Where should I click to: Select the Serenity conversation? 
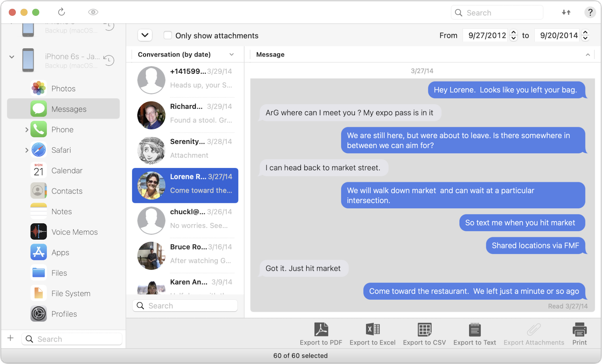(185, 150)
